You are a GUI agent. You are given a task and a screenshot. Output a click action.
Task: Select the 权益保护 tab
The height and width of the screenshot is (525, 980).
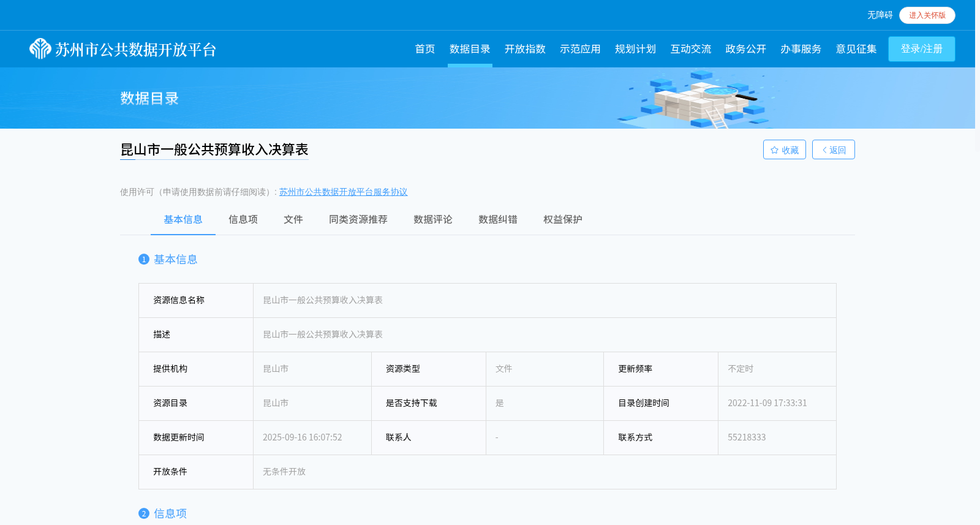pos(563,219)
